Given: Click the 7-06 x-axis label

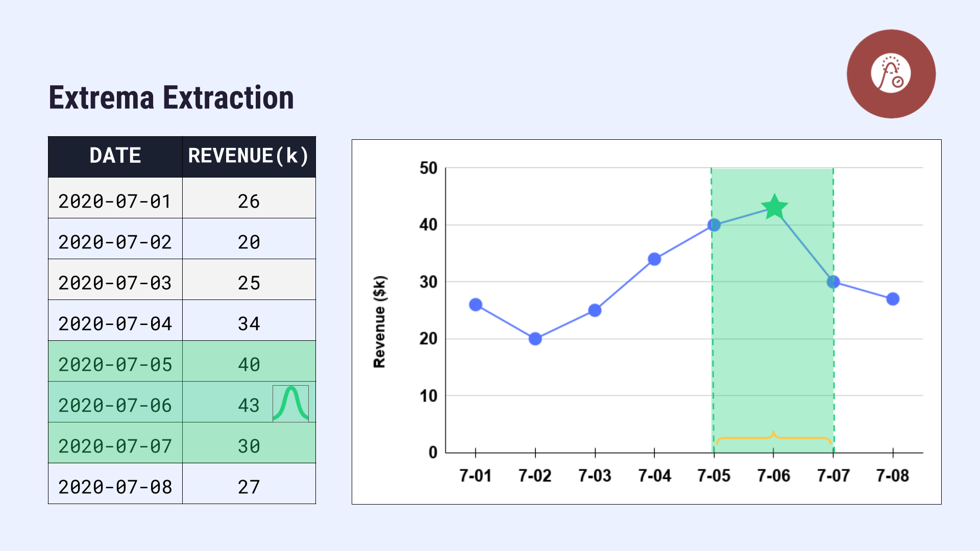Looking at the screenshot, I should tap(773, 475).
